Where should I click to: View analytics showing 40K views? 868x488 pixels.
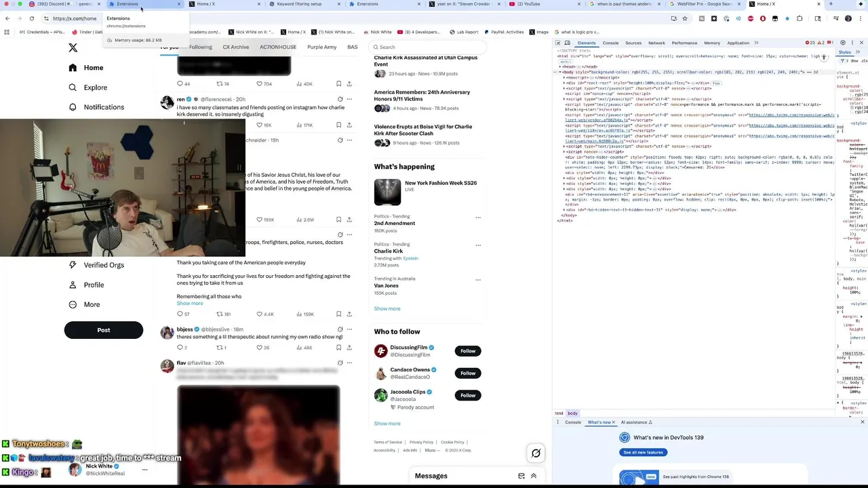click(x=304, y=84)
